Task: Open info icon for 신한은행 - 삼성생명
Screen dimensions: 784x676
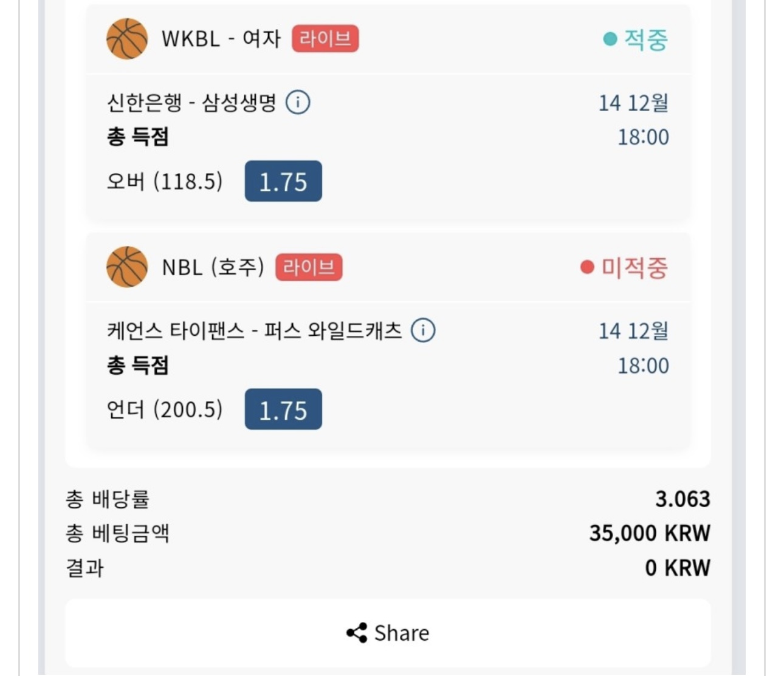Action: click(298, 102)
